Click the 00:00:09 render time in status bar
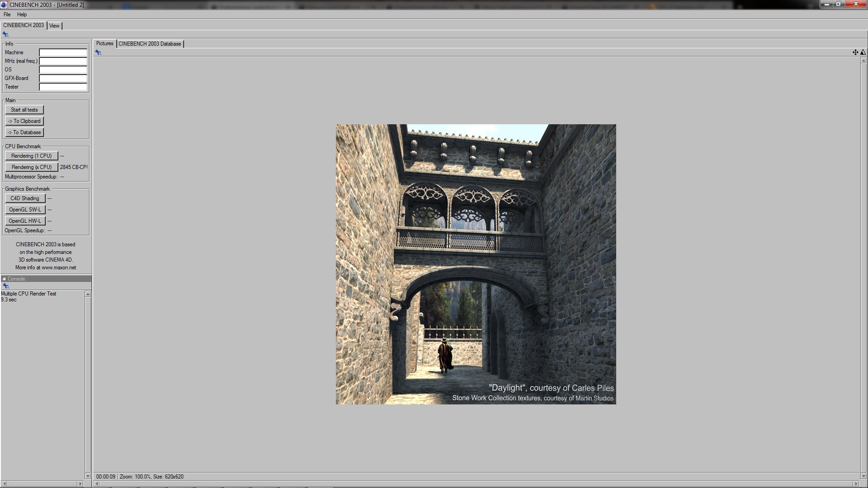 click(105, 477)
